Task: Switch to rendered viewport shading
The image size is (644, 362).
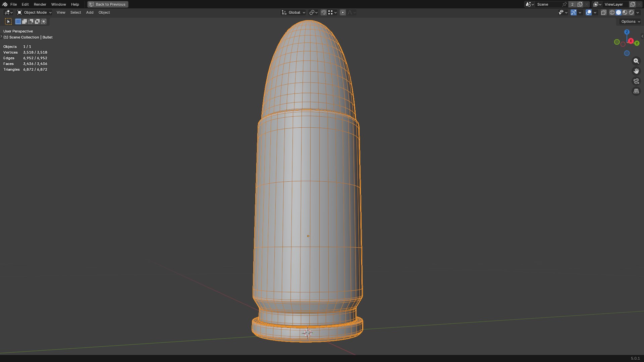Action: [x=631, y=12]
